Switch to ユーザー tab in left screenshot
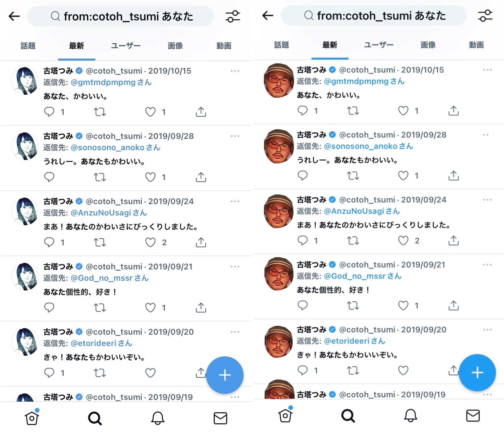This screenshot has height=432, width=504. click(126, 45)
